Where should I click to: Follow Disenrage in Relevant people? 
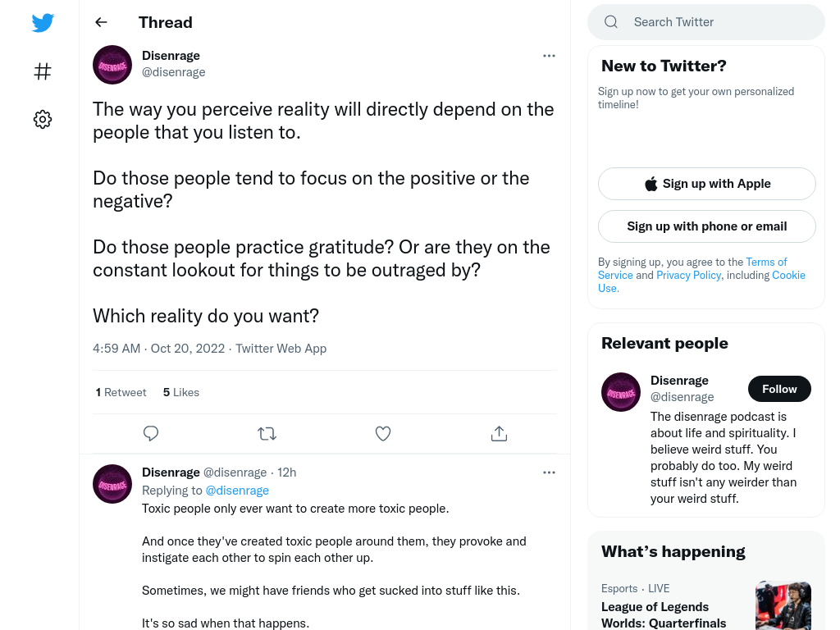[x=779, y=389]
